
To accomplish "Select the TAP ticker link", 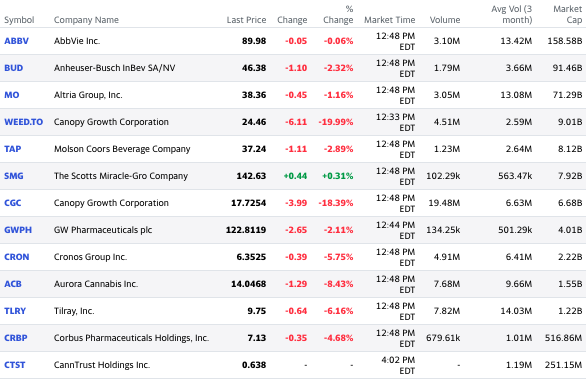I will click(x=13, y=149).
